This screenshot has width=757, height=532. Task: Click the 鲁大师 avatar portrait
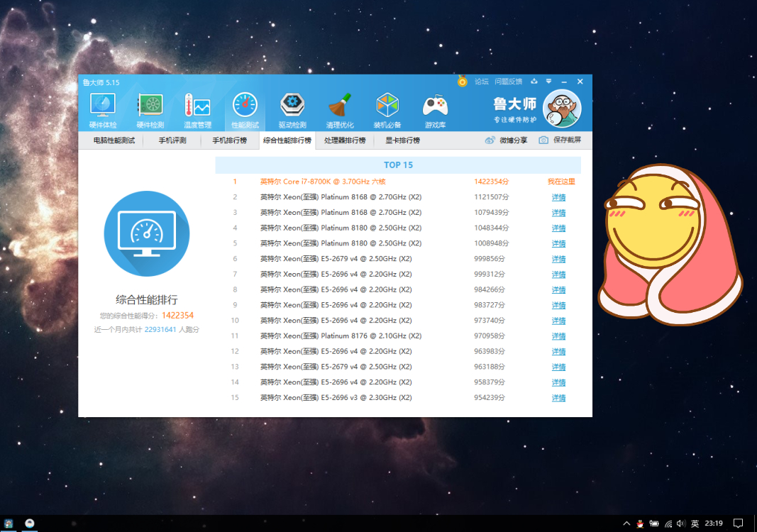(561, 109)
